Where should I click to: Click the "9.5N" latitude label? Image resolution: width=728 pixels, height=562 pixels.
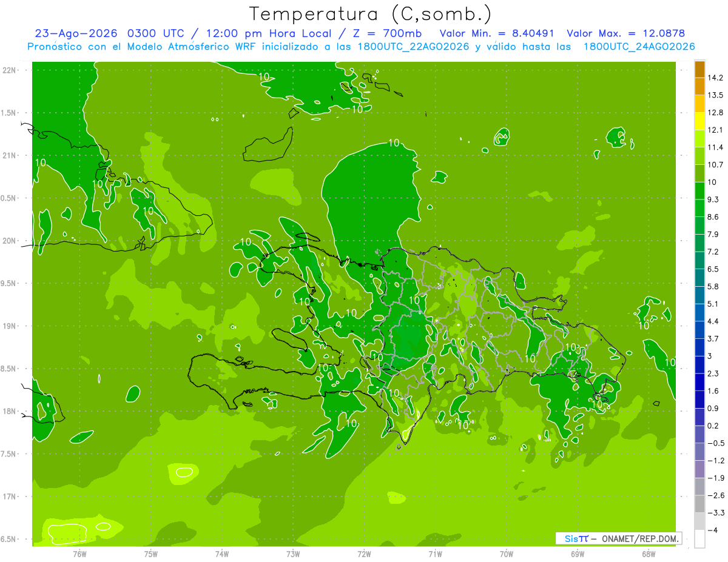point(9,284)
